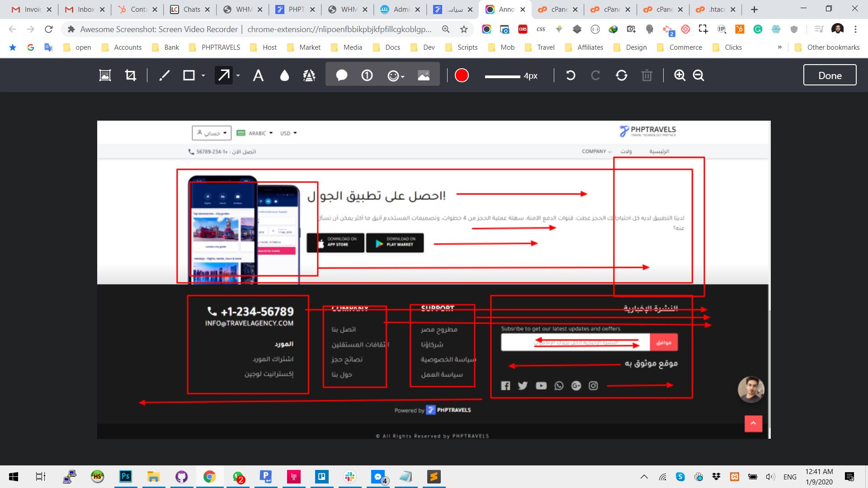Open the red color swatch picker

point(462,75)
